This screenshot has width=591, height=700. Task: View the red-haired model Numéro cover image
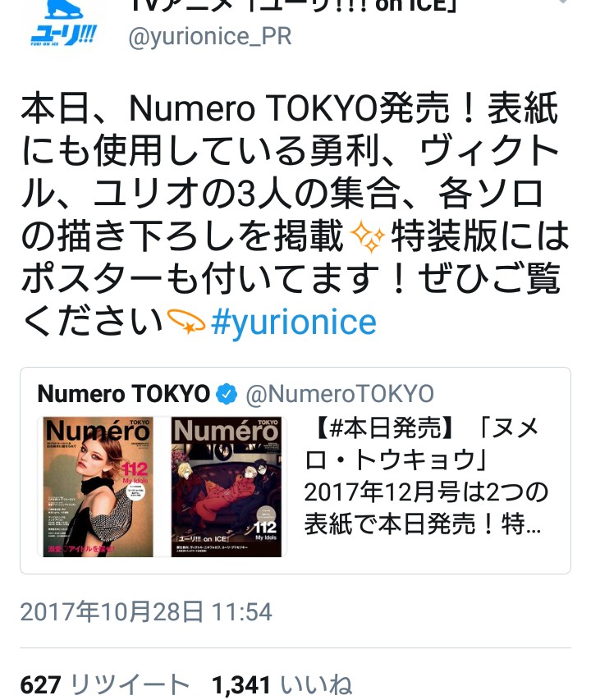(x=98, y=487)
